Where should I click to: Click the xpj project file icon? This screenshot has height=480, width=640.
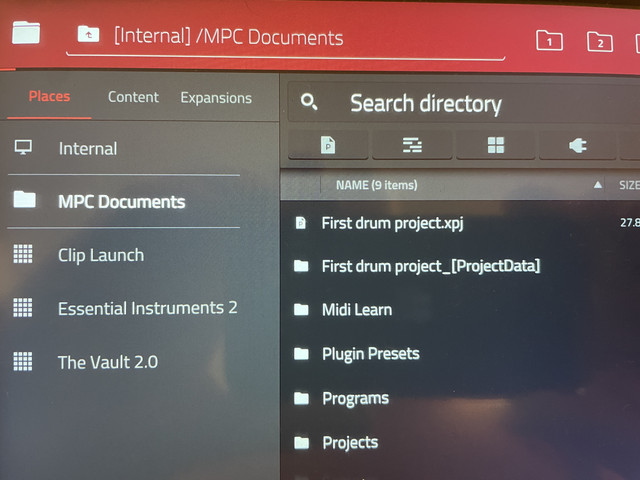pyautogui.click(x=301, y=223)
